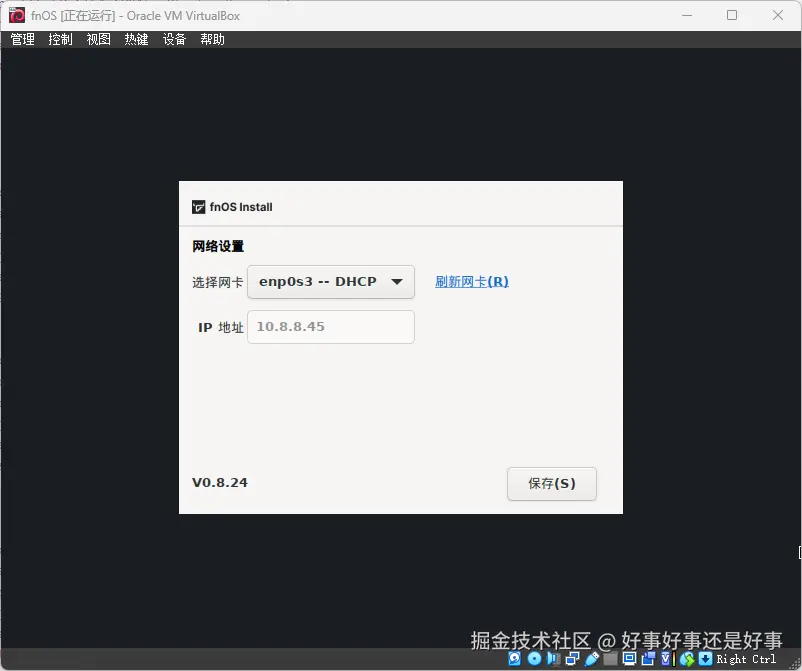Open the 视图 menu
The width and height of the screenshot is (802, 671).
(x=98, y=39)
